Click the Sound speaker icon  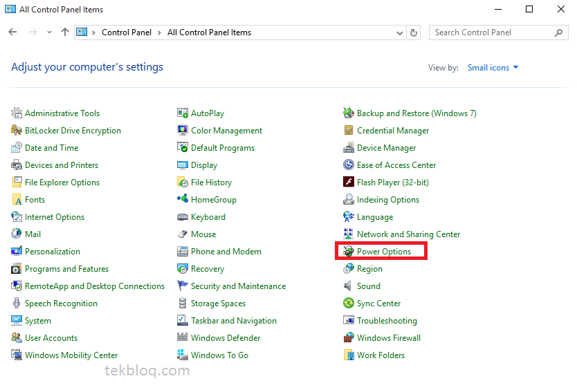(x=348, y=286)
